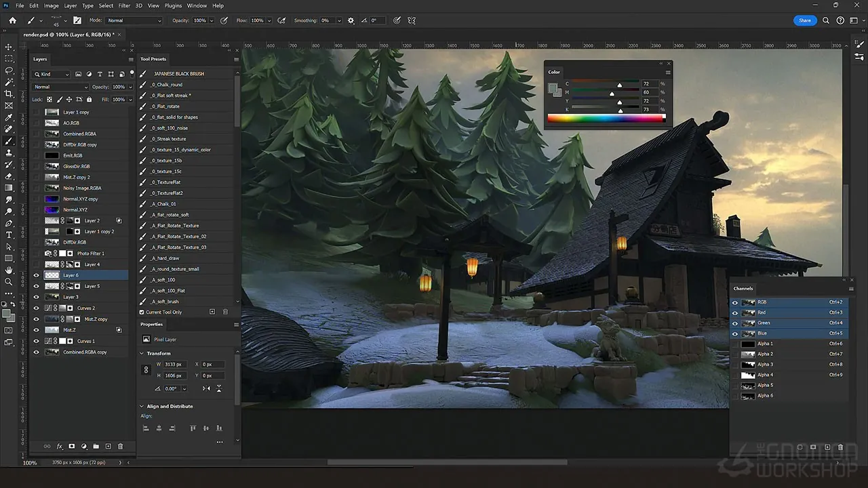Open the brush Mode dropdown
Screen dimensions: 868x488
point(134,20)
